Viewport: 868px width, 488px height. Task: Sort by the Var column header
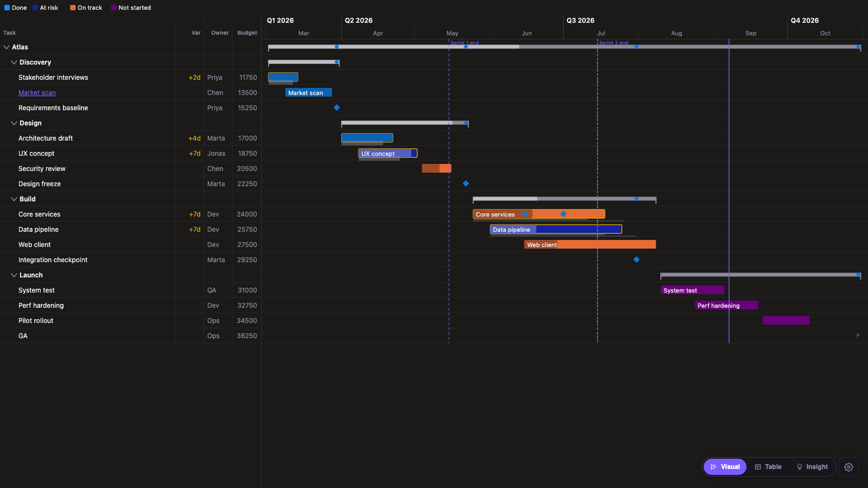[196, 33]
